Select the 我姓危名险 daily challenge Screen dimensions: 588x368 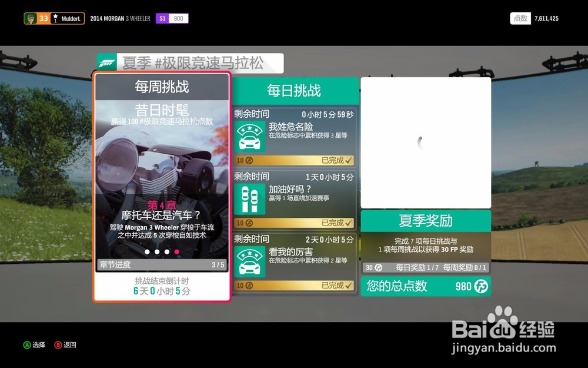[295, 137]
